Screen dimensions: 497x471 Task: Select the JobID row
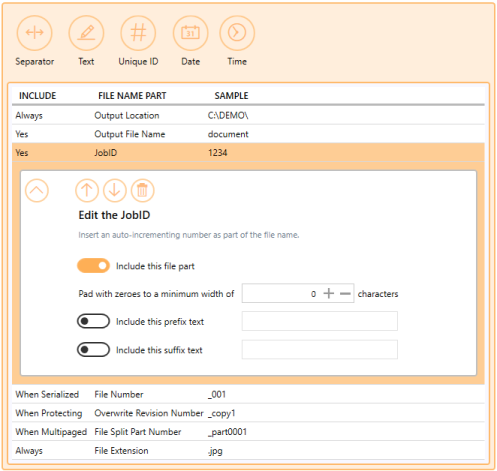(248, 153)
